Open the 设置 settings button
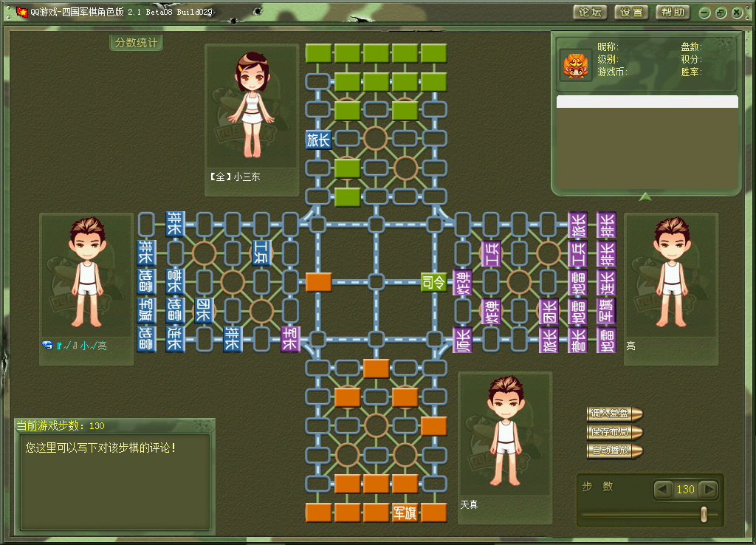 click(632, 13)
